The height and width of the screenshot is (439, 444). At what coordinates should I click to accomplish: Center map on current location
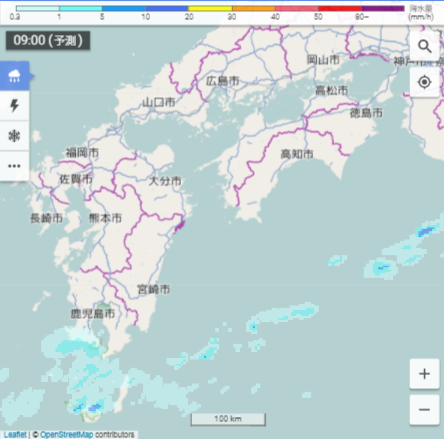coord(424,82)
